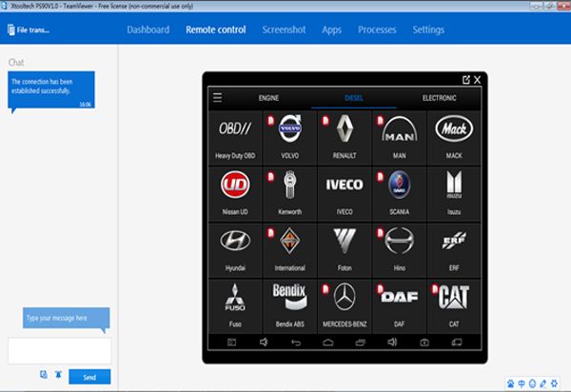Screen dimensions: 571x392
Task: Tap the Android back navigation icon
Action: [x=296, y=343]
